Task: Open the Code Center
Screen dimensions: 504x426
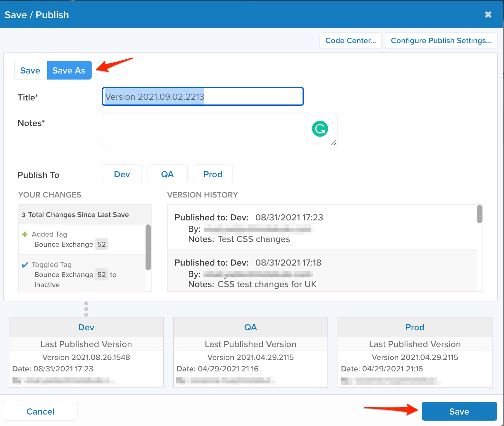Action: tap(350, 40)
